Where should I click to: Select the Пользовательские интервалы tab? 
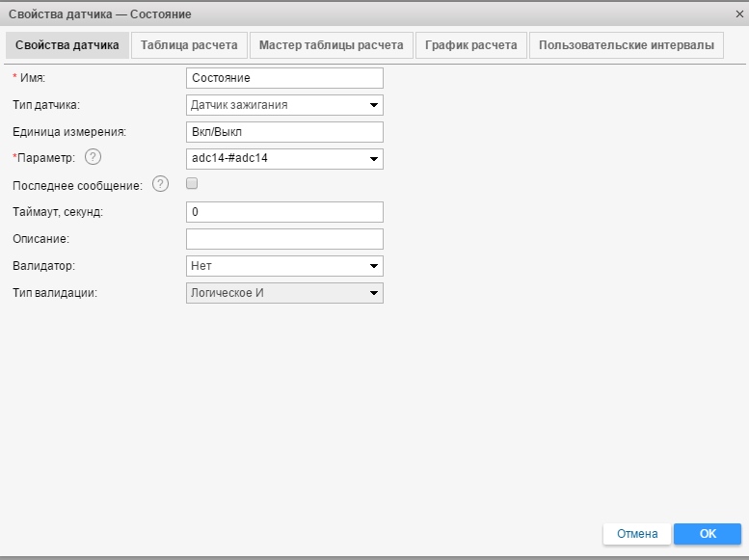tap(627, 45)
